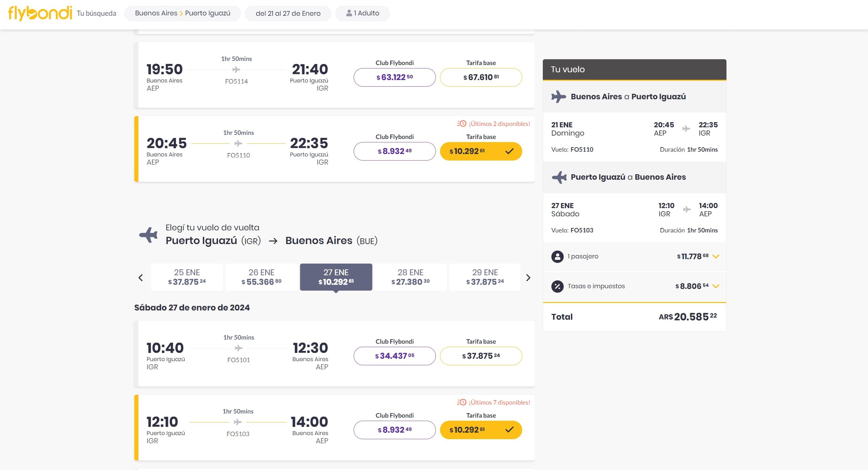This screenshot has width=868, height=470.
Task: Expand the Tasas e impuestos chevron
Action: 716,286
